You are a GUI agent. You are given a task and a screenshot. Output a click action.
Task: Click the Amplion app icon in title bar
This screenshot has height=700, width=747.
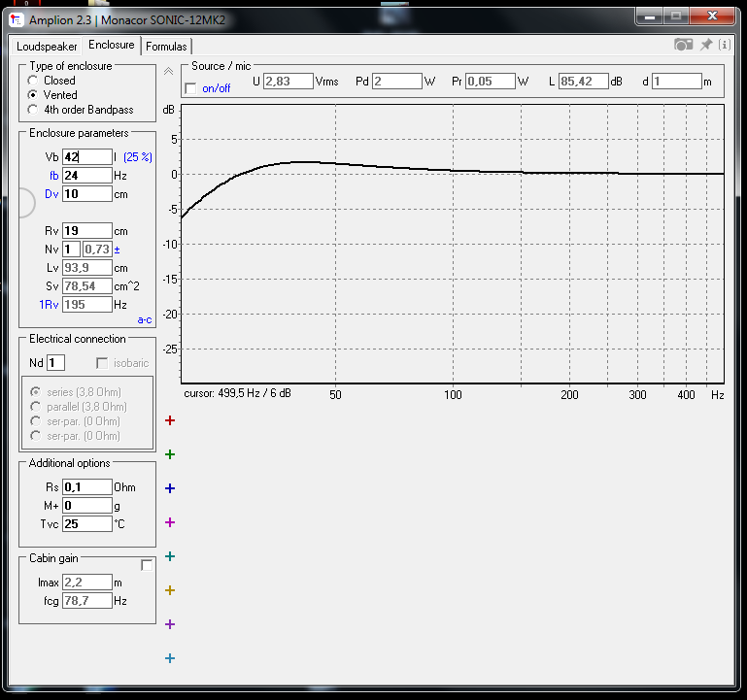point(17,20)
